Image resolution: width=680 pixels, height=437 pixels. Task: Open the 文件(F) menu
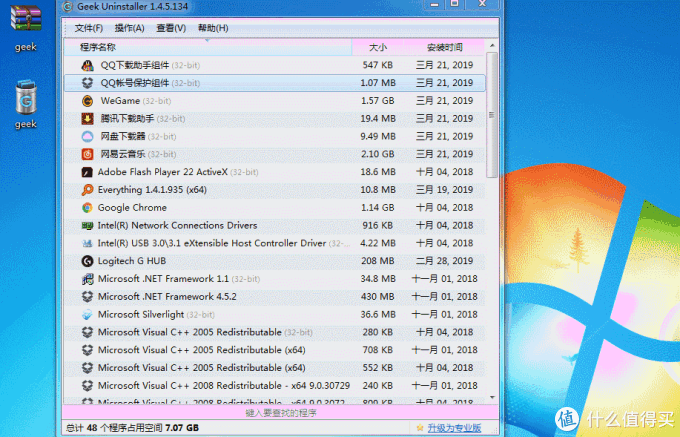[x=88, y=28]
